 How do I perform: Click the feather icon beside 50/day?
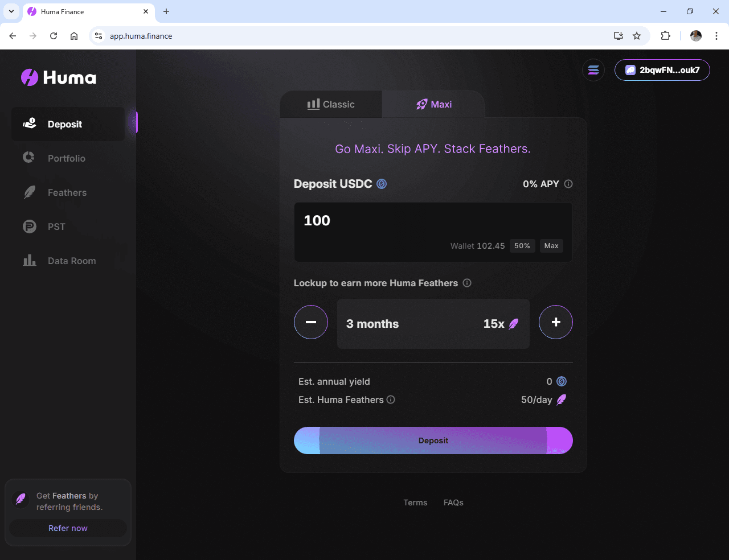[562, 400]
